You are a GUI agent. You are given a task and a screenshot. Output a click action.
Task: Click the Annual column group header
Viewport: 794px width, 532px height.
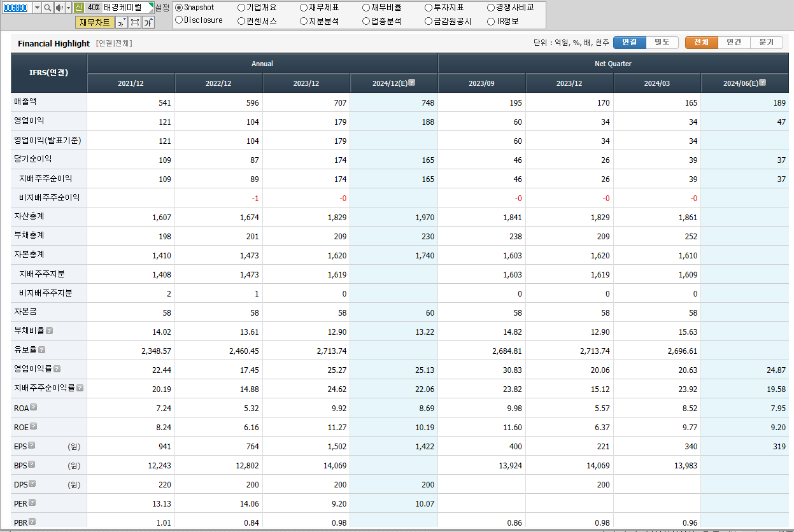pyautogui.click(x=262, y=64)
